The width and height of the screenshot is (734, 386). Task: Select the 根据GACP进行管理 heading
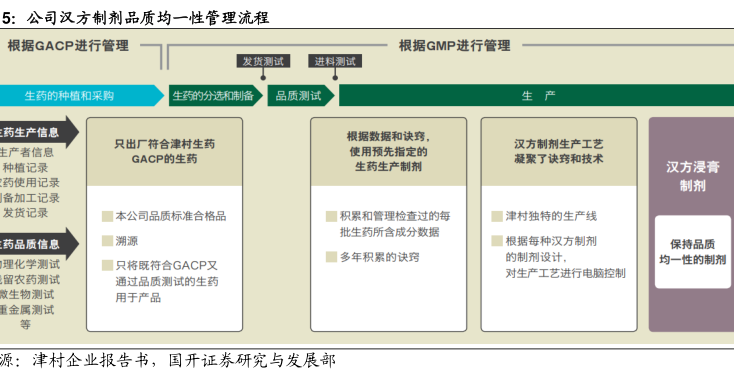click(68, 46)
